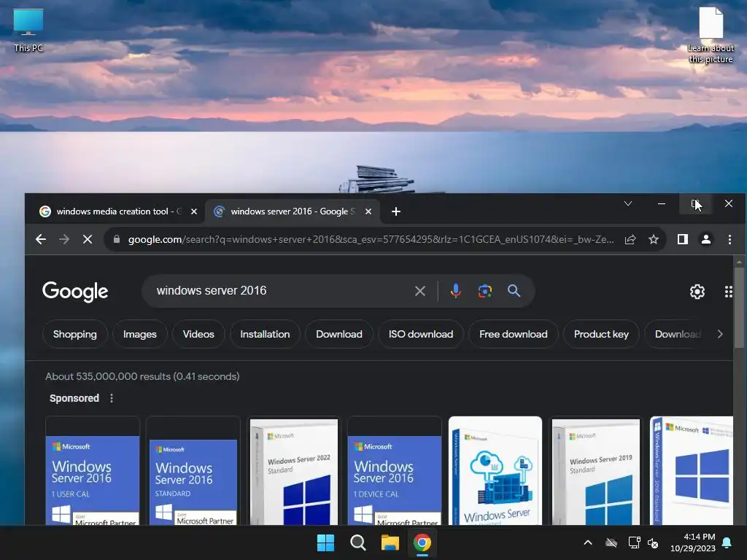Apply the Free download filter chip
The height and width of the screenshot is (560, 747).
[513, 334]
